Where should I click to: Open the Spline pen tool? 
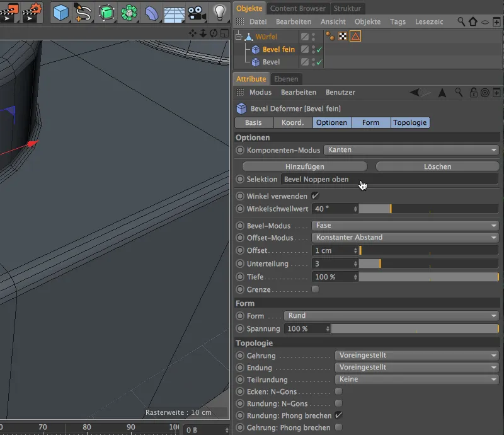pos(83,13)
